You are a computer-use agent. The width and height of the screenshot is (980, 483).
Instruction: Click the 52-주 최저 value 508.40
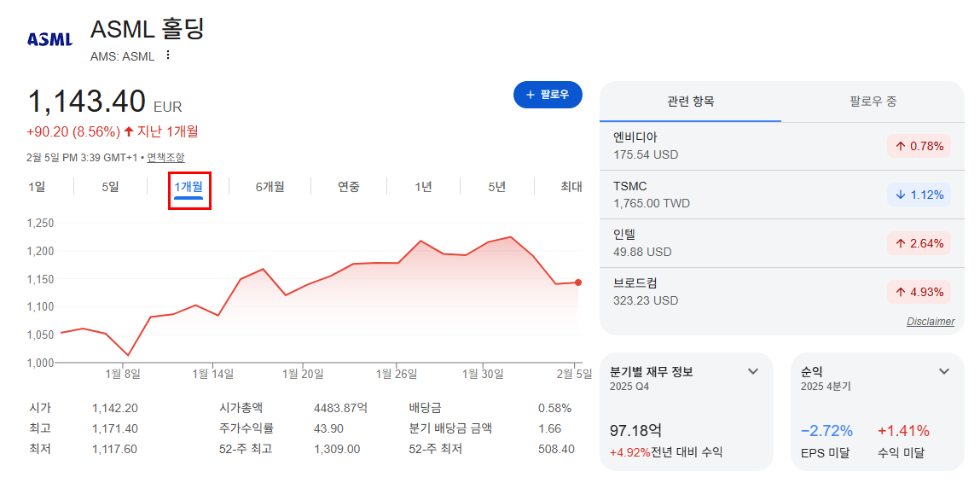click(x=556, y=449)
